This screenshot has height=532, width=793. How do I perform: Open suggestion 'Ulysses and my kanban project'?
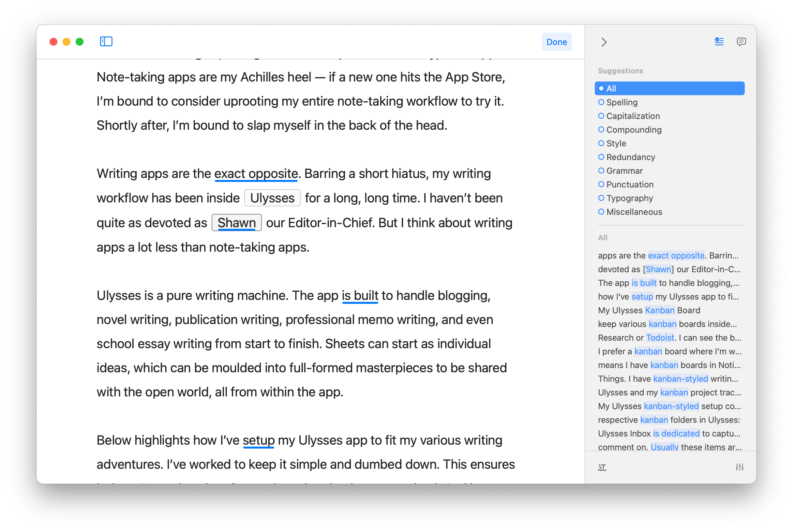pos(670,392)
